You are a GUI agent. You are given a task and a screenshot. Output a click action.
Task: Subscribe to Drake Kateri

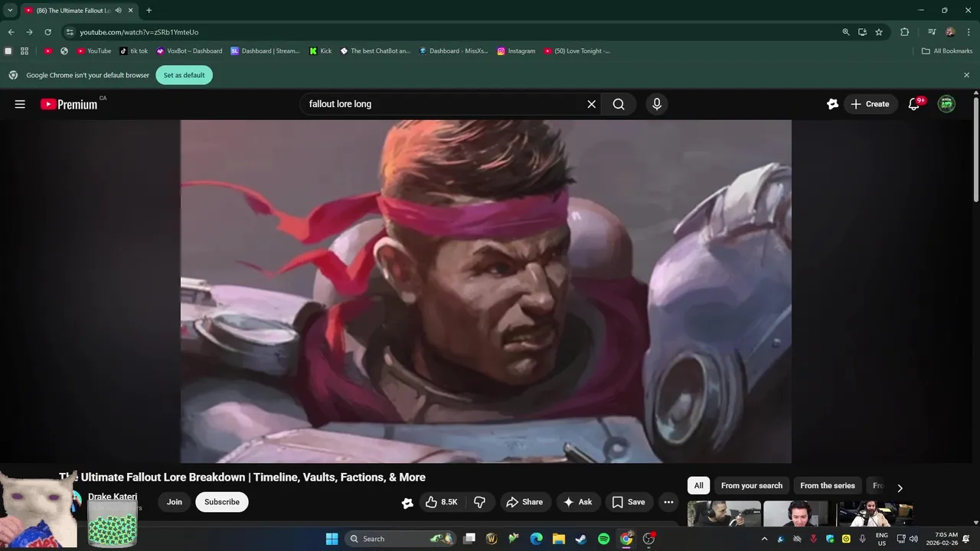[222, 502]
